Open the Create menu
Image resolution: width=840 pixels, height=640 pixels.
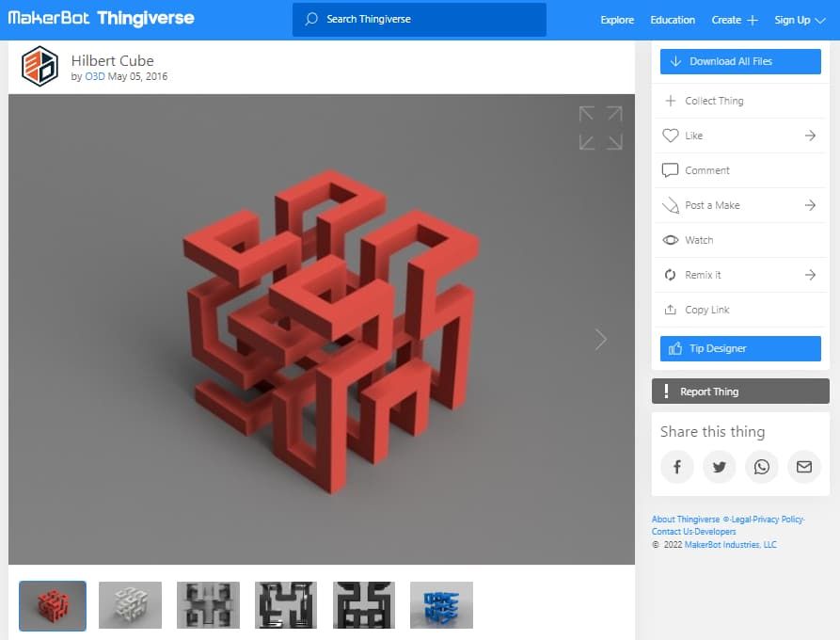(x=734, y=19)
